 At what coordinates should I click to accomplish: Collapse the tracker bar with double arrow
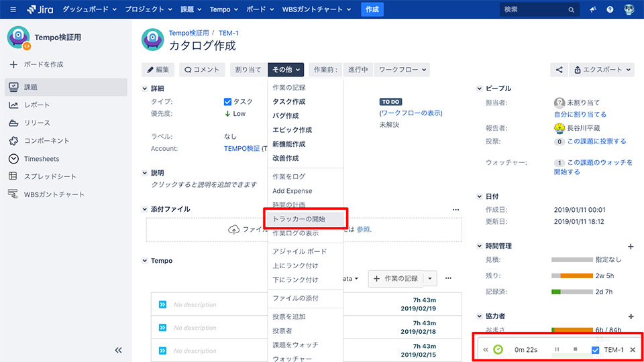tap(486, 350)
